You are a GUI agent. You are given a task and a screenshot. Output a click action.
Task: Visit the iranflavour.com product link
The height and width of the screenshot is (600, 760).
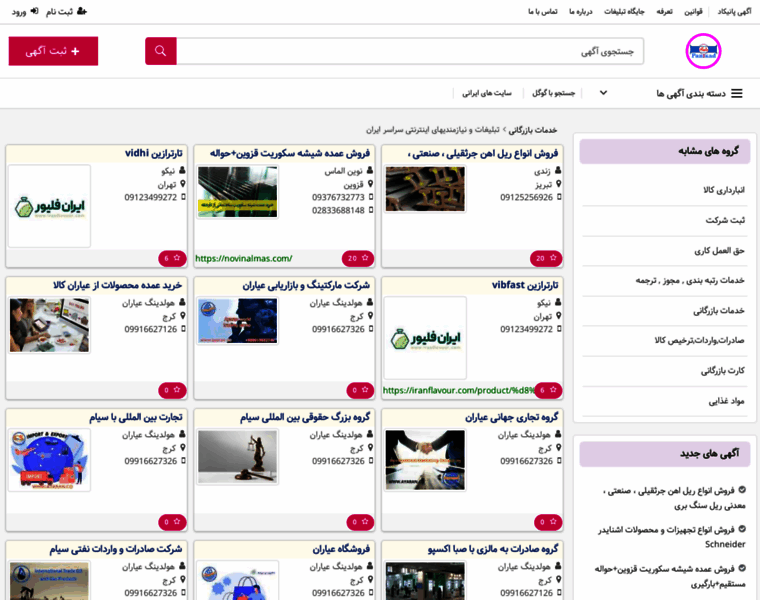point(458,390)
